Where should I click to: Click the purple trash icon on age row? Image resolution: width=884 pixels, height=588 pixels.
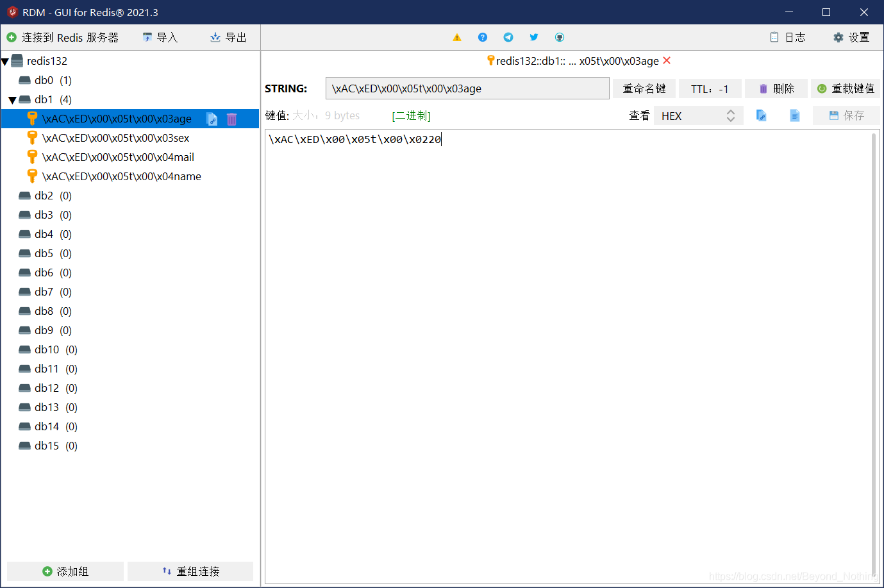(x=232, y=119)
